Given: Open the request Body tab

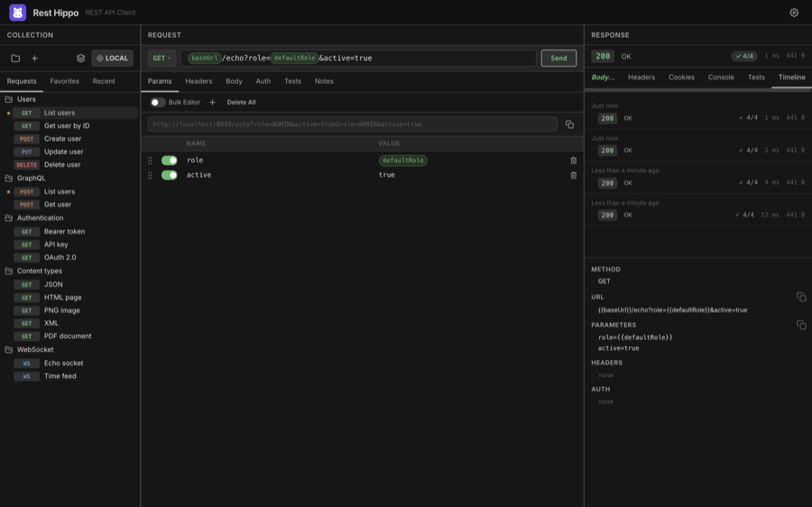Looking at the screenshot, I should [234, 81].
